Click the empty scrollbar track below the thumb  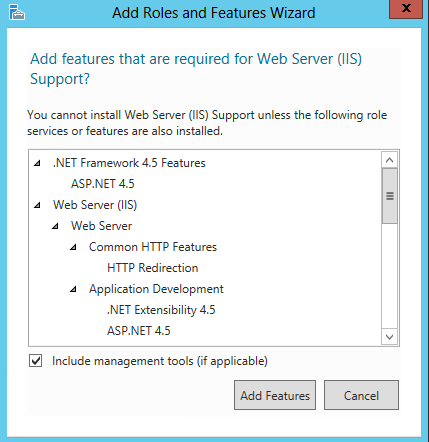(389, 276)
